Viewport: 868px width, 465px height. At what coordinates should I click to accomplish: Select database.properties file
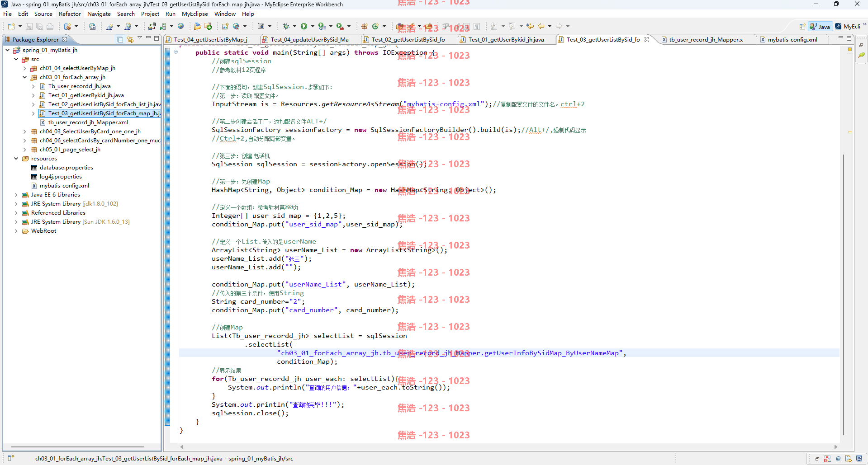[x=66, y=168]
